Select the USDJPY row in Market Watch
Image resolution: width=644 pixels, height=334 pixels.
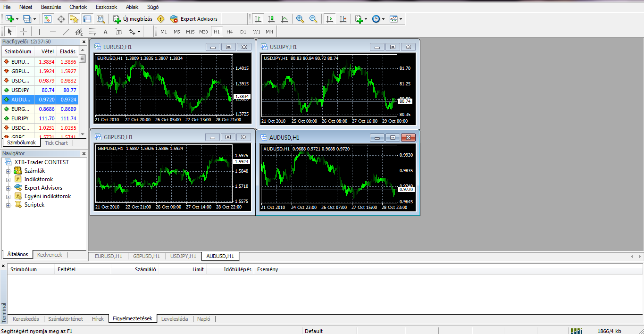click(40, 90)
